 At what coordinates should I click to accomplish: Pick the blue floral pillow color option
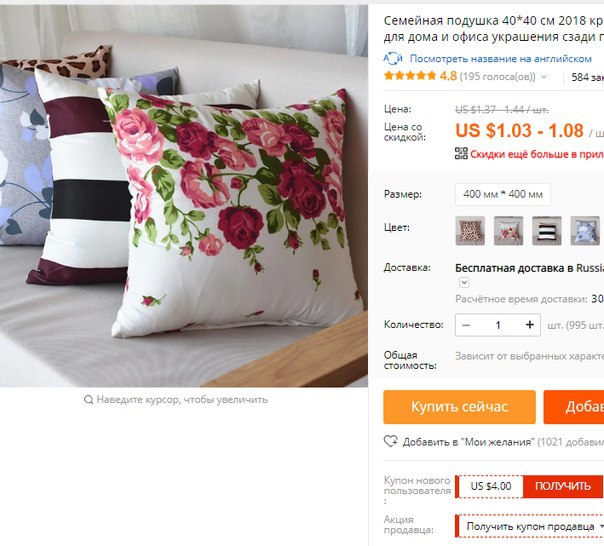585,231
